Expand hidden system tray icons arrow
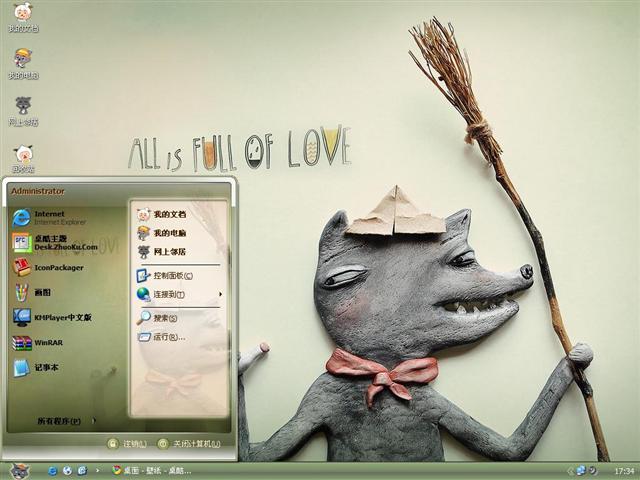640x480 pixels. click(570, 471)
